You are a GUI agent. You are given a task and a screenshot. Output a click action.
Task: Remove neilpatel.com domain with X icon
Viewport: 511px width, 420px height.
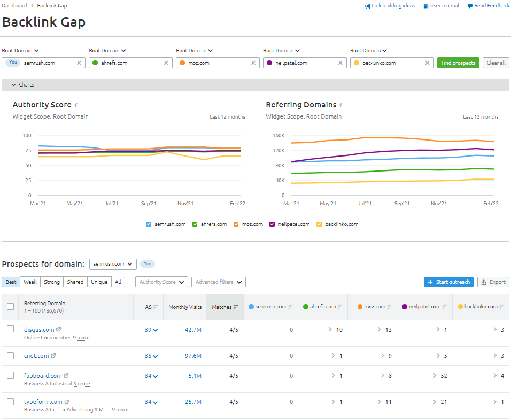point(340,63)
